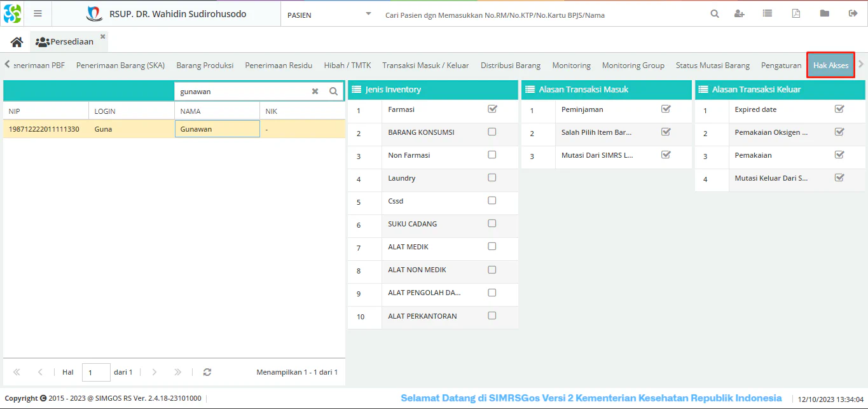Screen dimensions: 868x409
Task: Open Penerimaan Residu tab
Action: [x=279, y=66]
